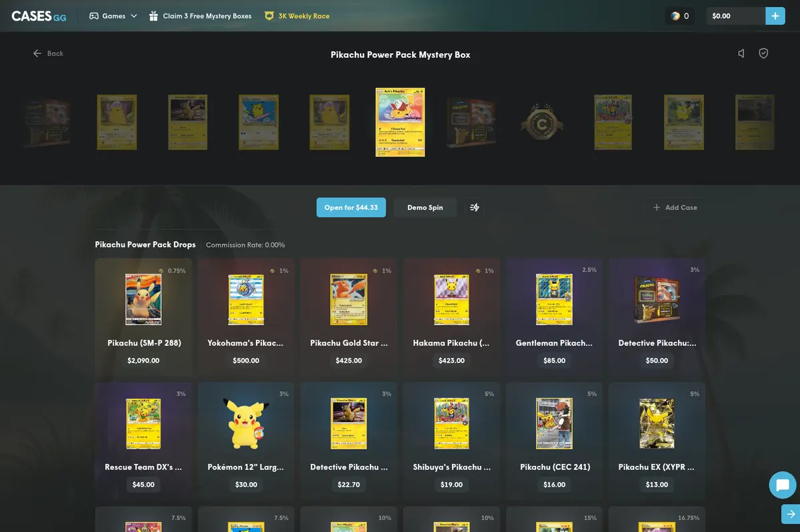Click the Commission Rate: 0.00% text
This screenshot has height=532, width=800.
[x=245, y=245]
